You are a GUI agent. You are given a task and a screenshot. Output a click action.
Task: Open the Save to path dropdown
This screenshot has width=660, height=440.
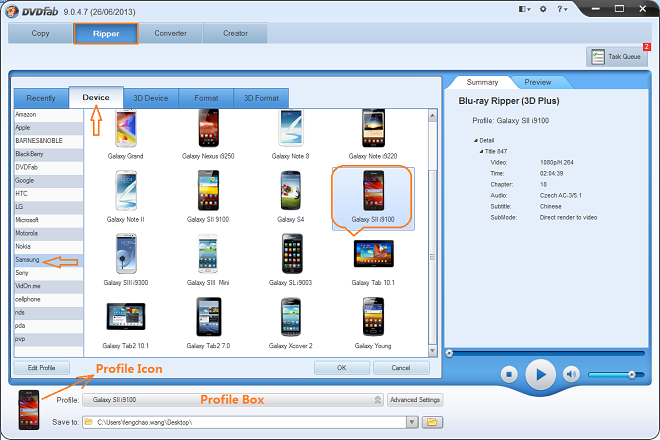coord(412,422)
